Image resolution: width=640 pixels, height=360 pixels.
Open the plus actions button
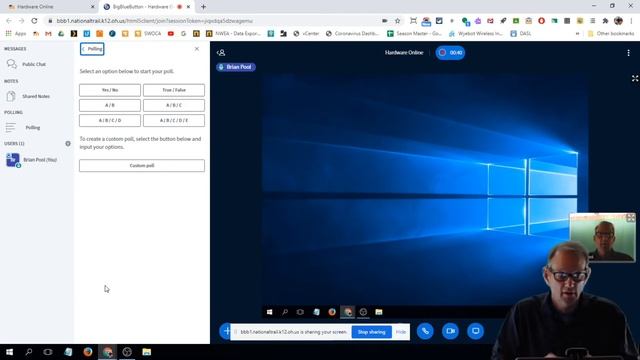tap(226, 331)
